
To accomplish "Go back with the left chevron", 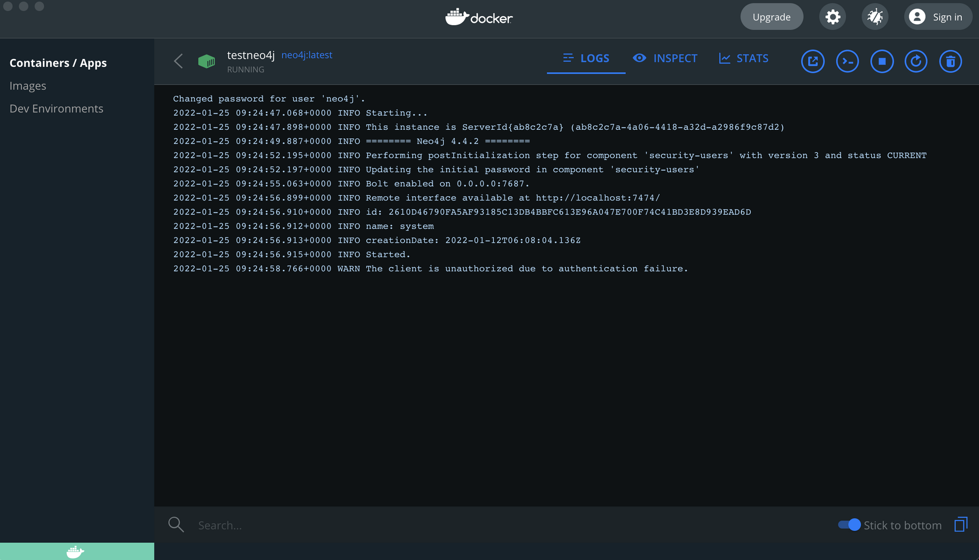I will (x=179, y=61).
